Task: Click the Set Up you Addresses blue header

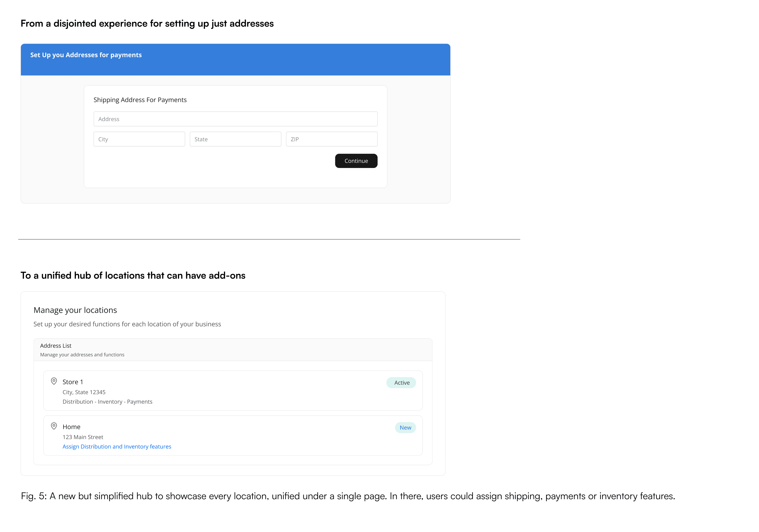Action: (235, 59)
